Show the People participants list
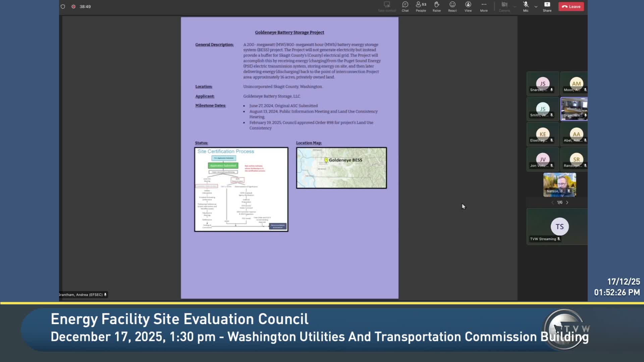644x362 pixels. click(421, 6)
